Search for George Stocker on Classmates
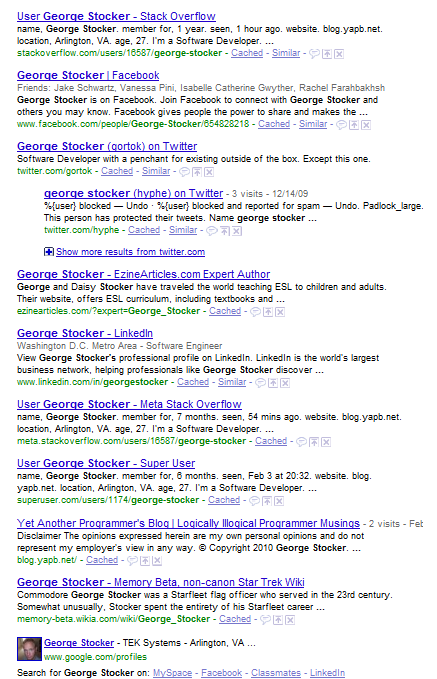 click(x=276, y=673)
